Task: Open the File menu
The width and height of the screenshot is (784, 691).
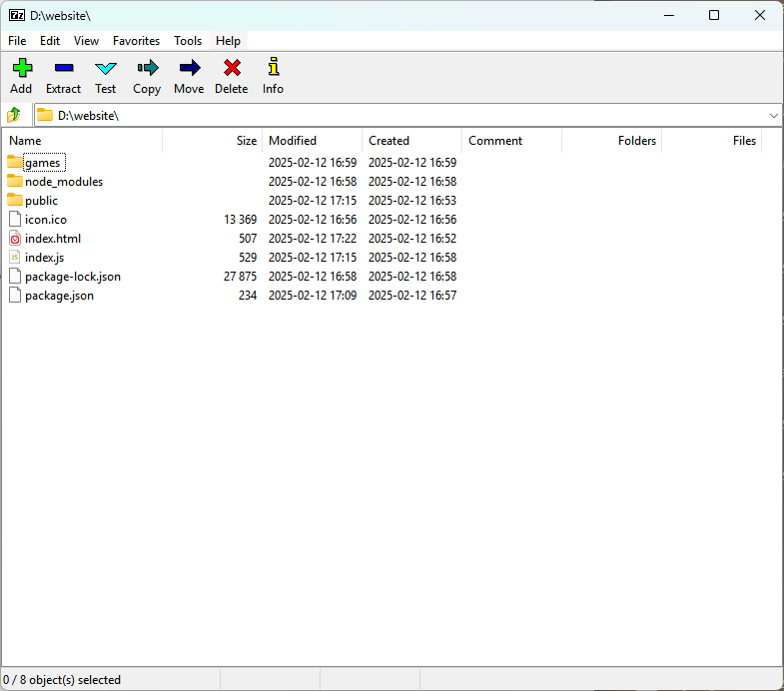Action: pos(17,41)
